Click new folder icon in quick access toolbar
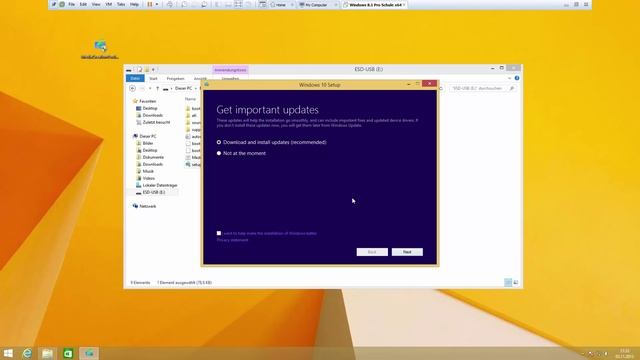Screen dimensions: 640x360 [147, 69]
